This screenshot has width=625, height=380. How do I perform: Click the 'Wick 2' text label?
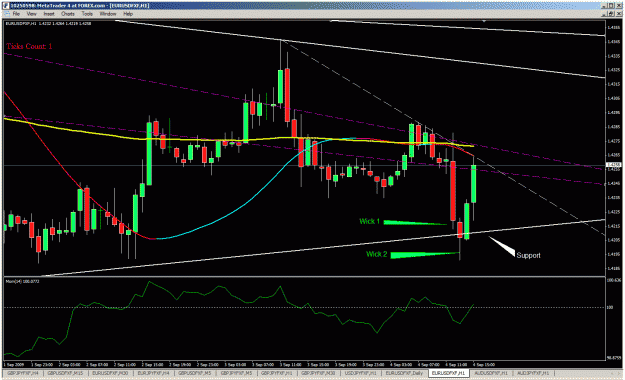point(377,254)
